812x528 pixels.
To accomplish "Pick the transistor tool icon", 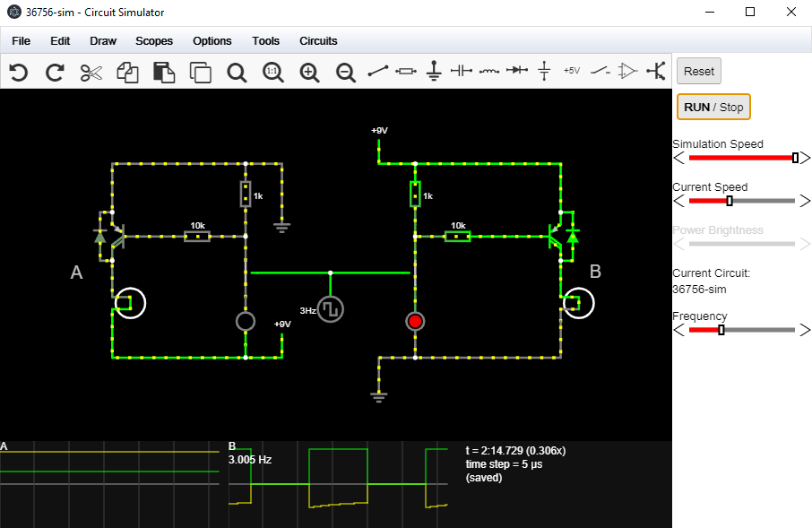I will tap(655, 71).
